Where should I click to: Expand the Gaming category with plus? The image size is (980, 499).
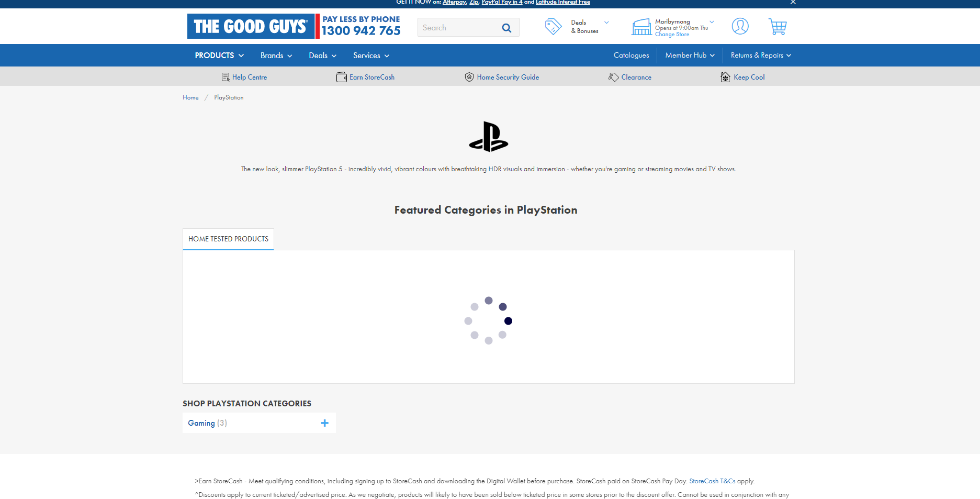[x=324, y=423]
